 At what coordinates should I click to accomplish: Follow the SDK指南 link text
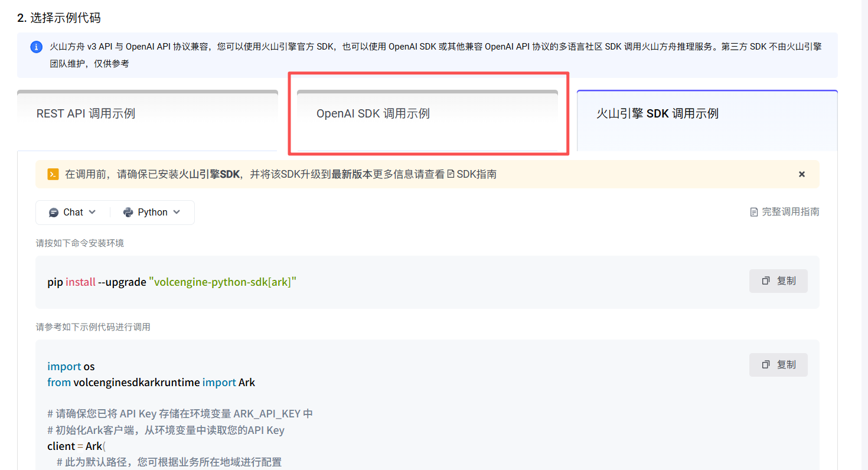[477, 174]
